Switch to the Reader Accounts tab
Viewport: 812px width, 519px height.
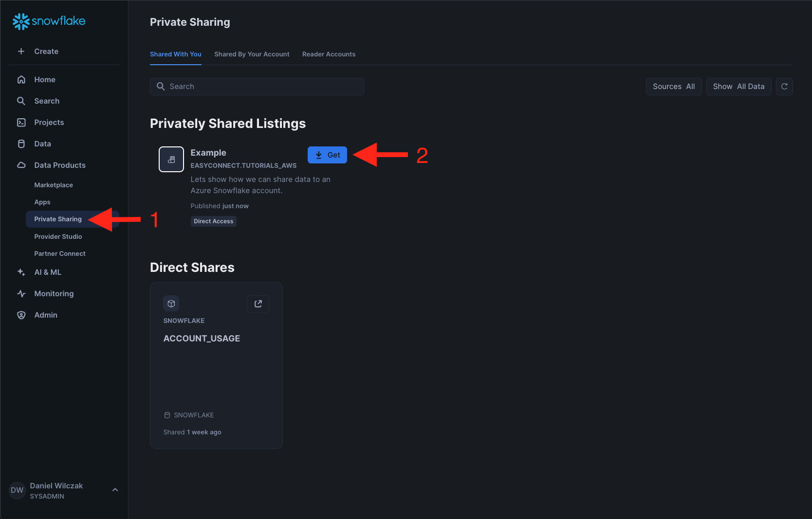[x=329, y=54]
